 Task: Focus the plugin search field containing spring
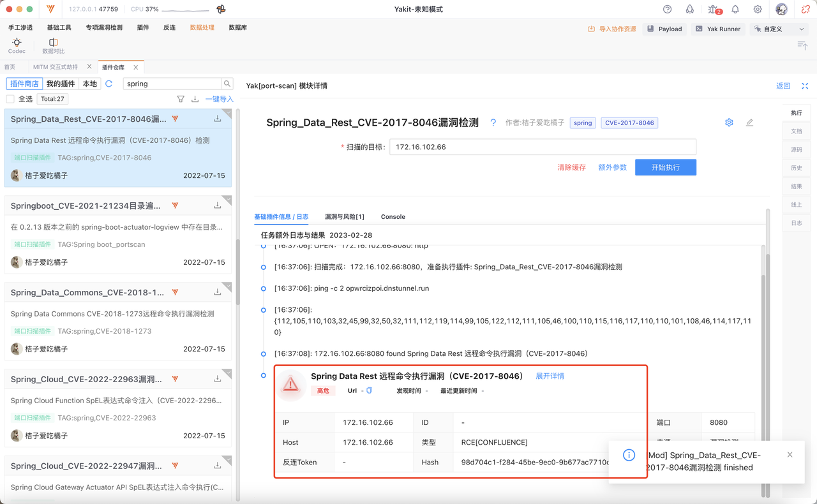point(172,84)
